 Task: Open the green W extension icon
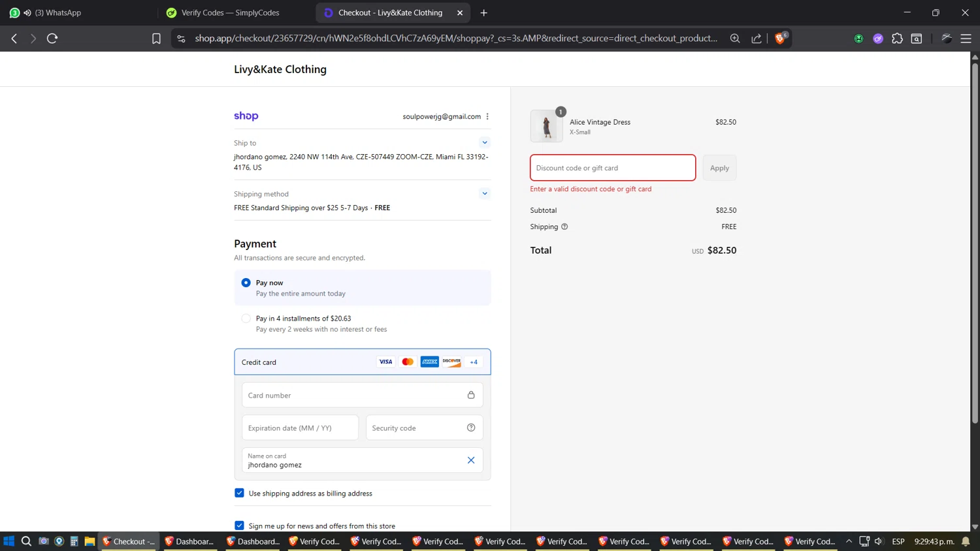tap(858, 39)
